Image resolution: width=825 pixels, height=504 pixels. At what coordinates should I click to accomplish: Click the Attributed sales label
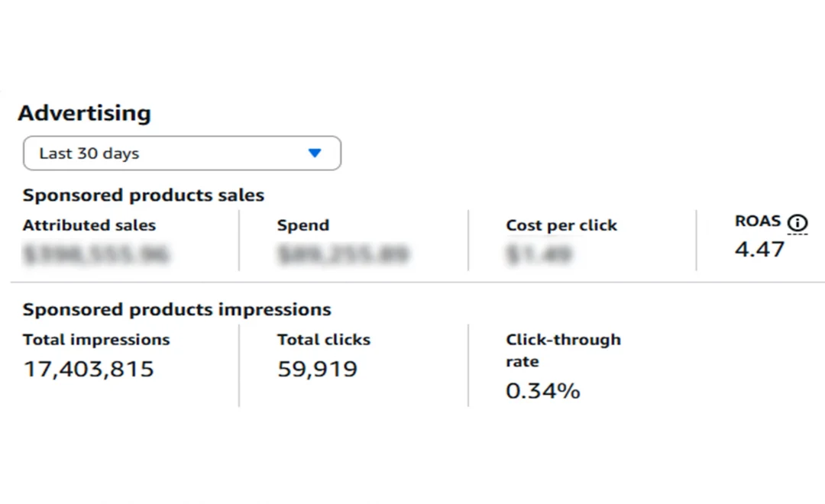tap(89, 225)
